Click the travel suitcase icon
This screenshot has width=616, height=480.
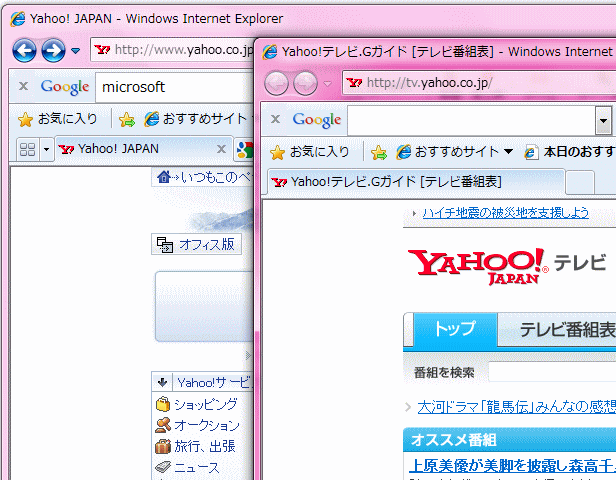tap(163, 446)
